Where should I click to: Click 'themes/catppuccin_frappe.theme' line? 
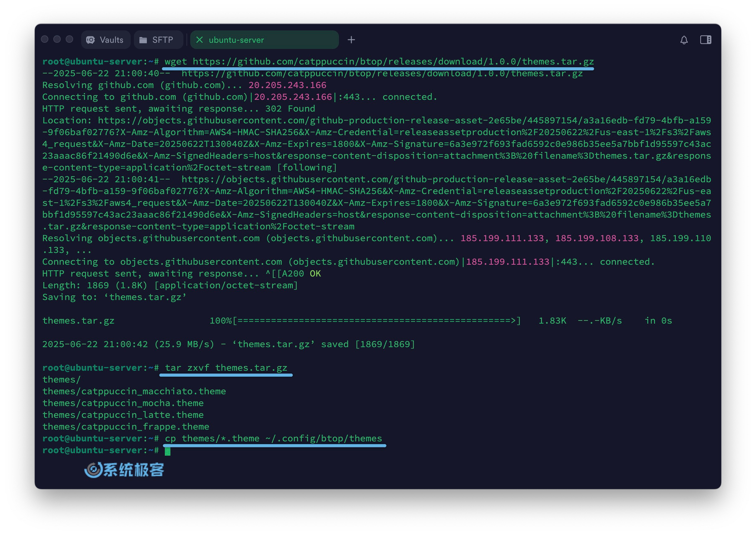pyautogui.click(x=126, y=427)
